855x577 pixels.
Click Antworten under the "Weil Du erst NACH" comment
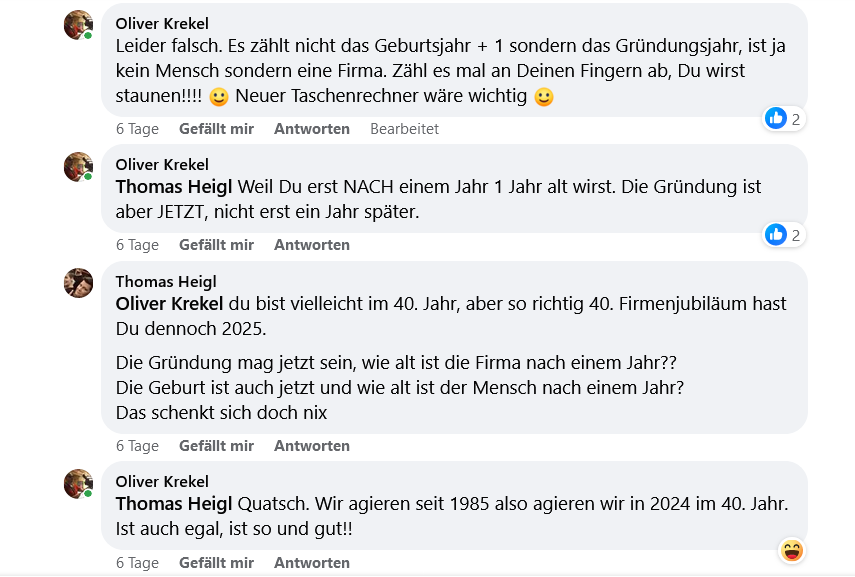tap(312, 245)
